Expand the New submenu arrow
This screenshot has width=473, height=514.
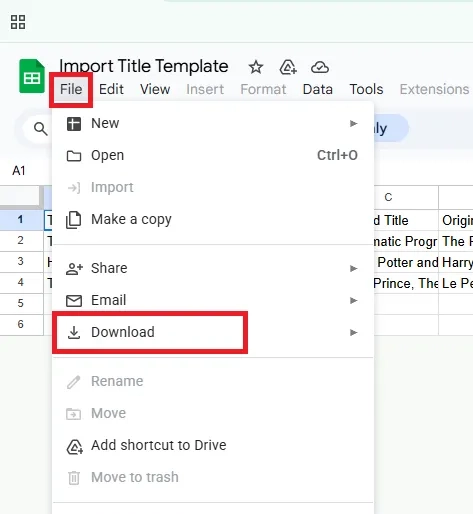click(x=353, y=123)
